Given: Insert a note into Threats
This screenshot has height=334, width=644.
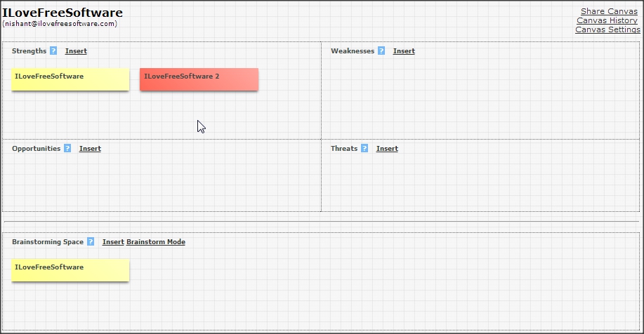Looking at the screenshot, I should [x=387, y=149].
